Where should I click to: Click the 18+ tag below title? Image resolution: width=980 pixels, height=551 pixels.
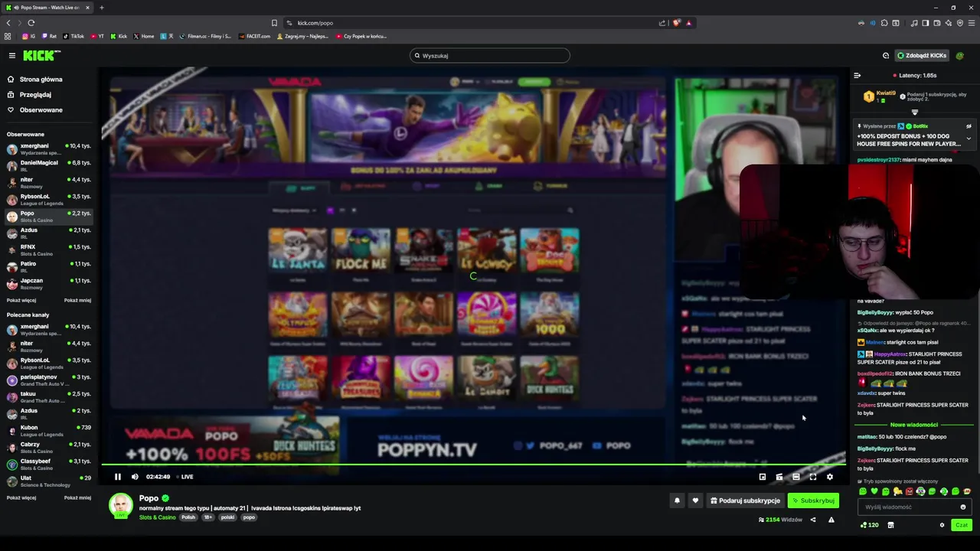pos(207,517)
